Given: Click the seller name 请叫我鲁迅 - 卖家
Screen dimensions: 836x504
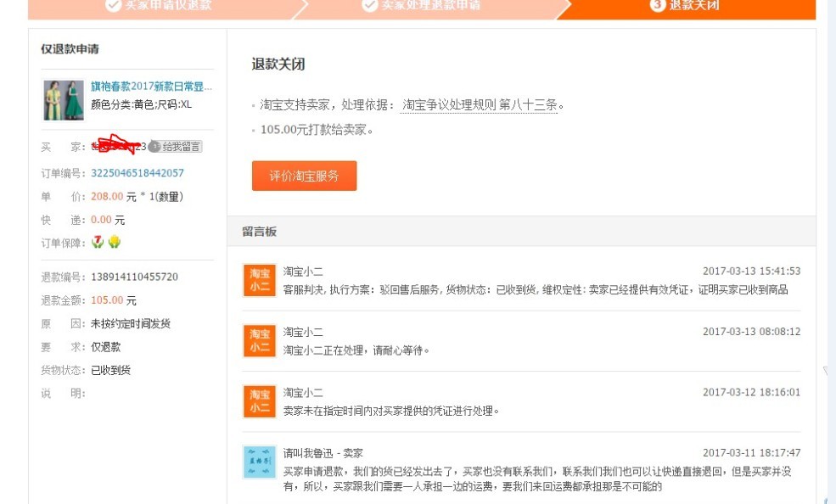Looking at the screenshot, I should tap(323, 453).
